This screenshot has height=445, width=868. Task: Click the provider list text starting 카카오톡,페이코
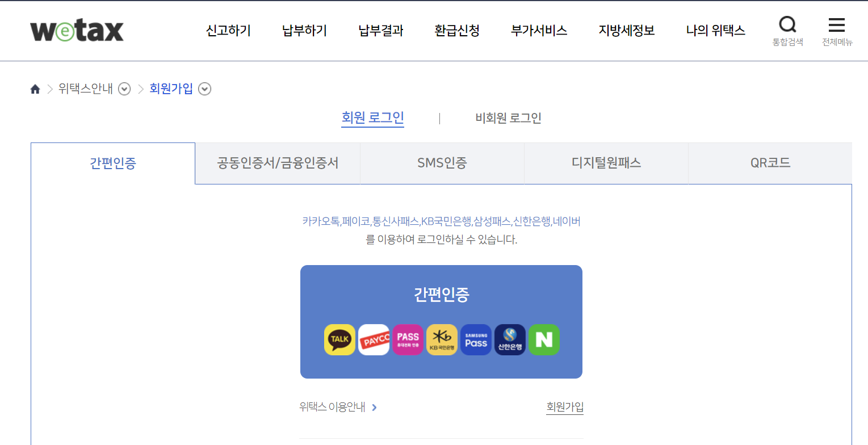coord(442,221)
